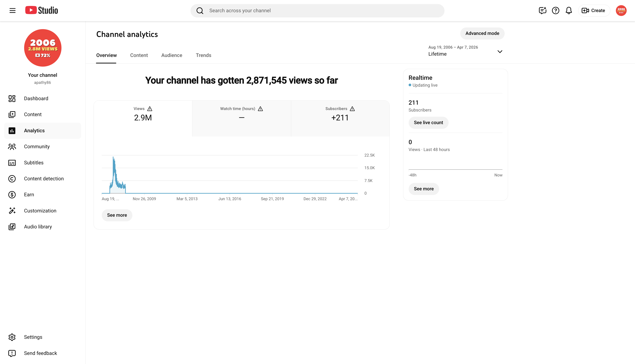This screenshot has width=635, height=364.
Task: Click the Subscribers warning triangle icon
Action: click(x=352, y=109)
